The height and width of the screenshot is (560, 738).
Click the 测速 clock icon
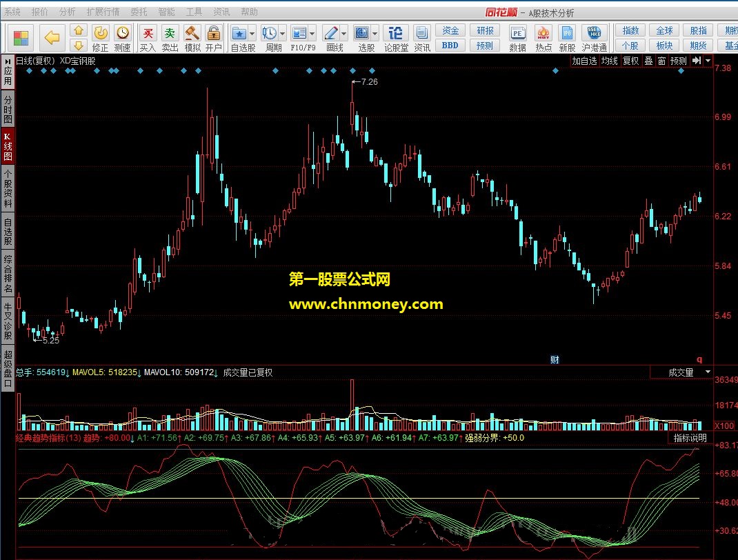122,33
